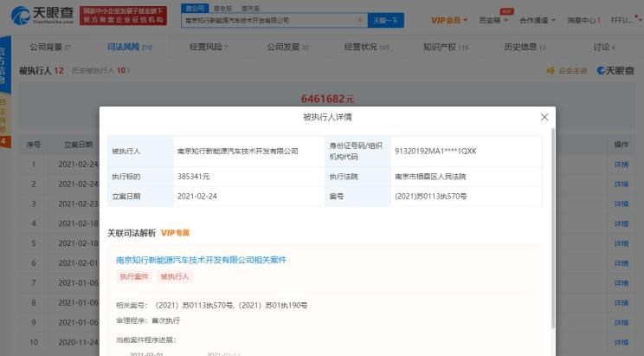Switch to the 经营风险 tab
This screenshot has width=644, height=356.
pyautogui.click(x=209, y=48)
